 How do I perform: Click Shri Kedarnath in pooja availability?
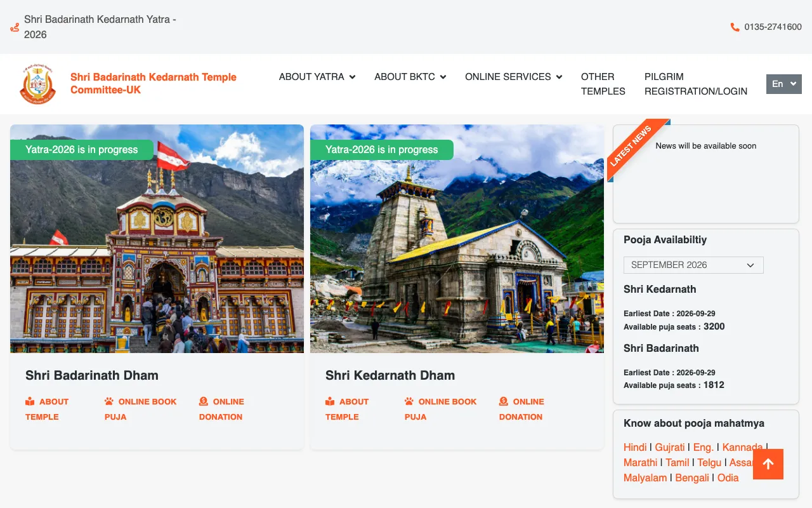pos(660,289)
